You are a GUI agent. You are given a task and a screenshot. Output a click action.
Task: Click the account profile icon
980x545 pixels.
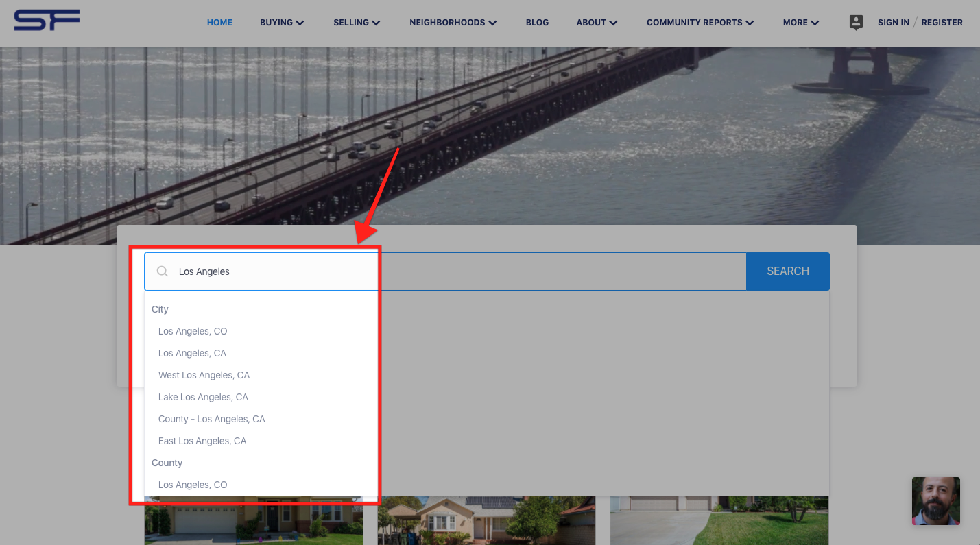(x=856, y=23)
